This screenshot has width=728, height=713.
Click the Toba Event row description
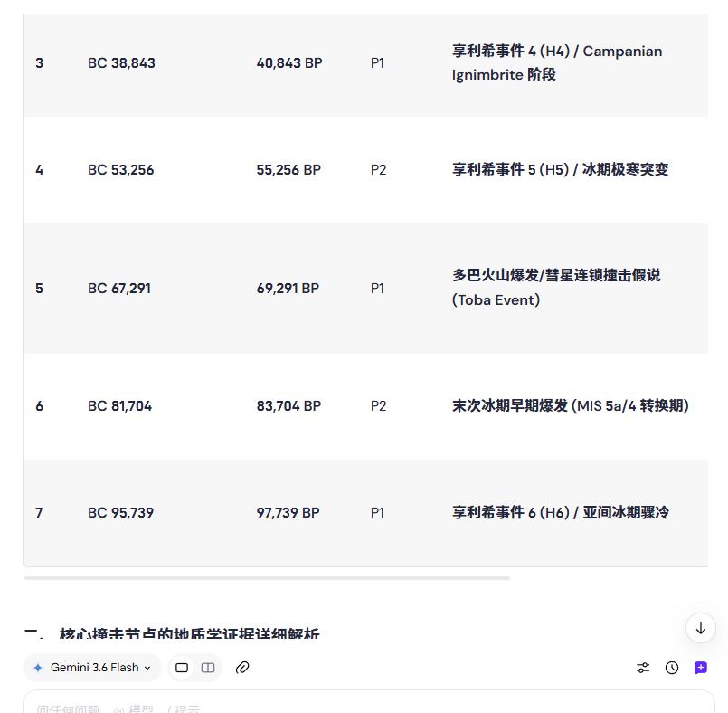(556, 288)
